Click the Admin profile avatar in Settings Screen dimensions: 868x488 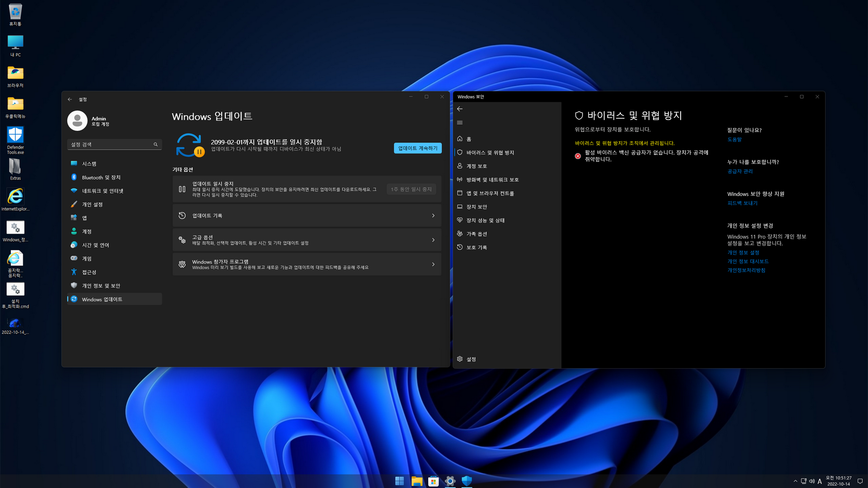(x=77, y=121)
